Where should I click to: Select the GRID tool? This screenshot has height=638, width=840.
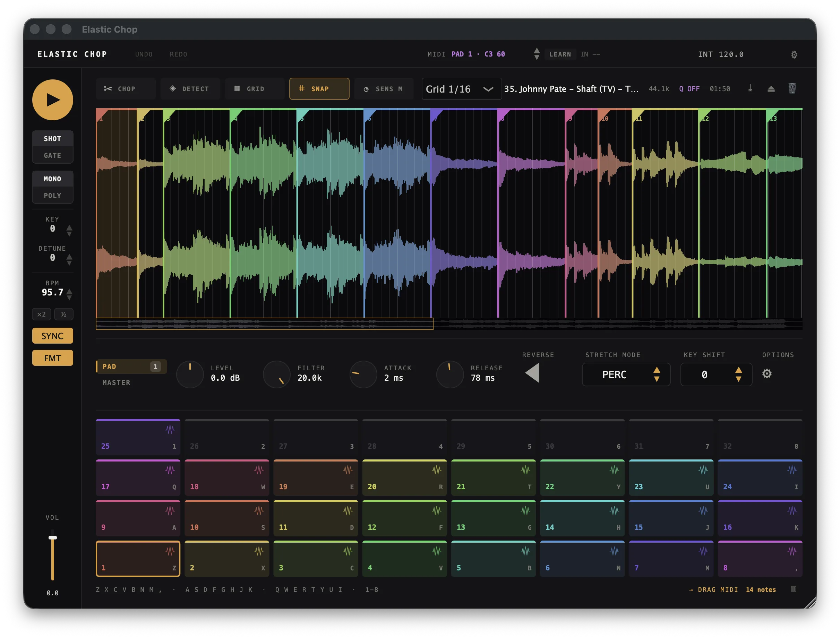(255, 89)
